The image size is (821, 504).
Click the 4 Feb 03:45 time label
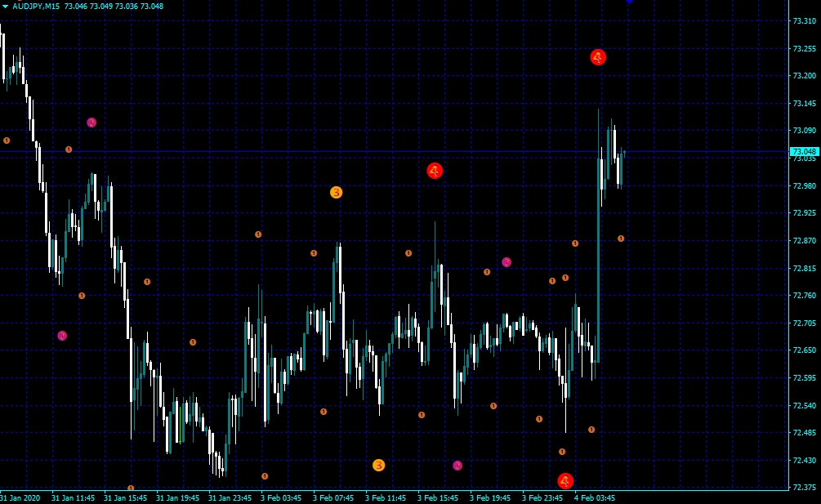595,497
